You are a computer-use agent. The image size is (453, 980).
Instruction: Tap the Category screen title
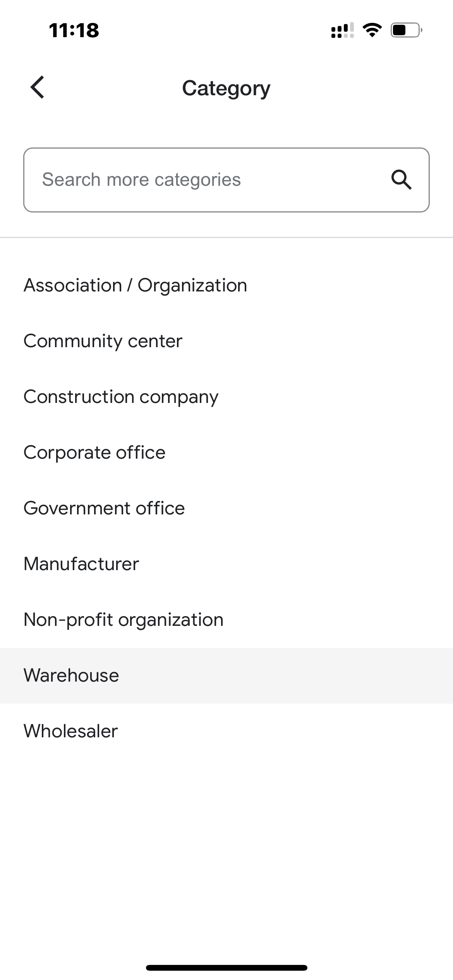click(x=226, y=88)
